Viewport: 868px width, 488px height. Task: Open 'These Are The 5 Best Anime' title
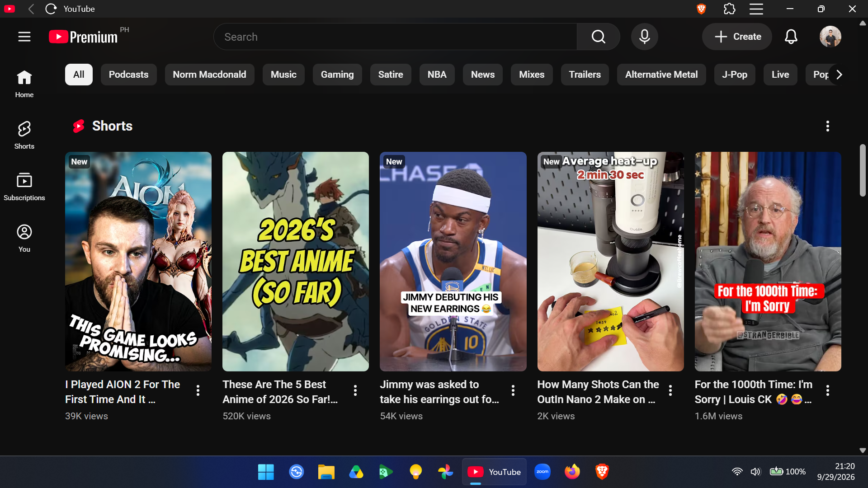(280, 392)
